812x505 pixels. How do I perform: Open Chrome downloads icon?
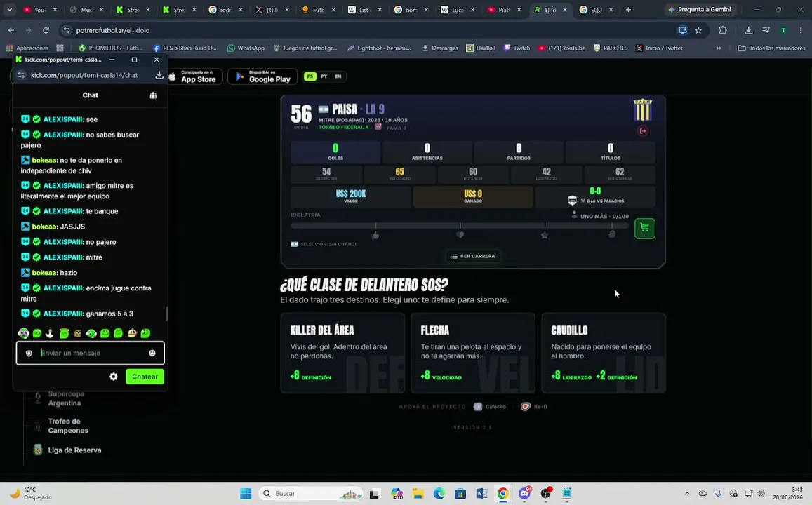(748, 31)
